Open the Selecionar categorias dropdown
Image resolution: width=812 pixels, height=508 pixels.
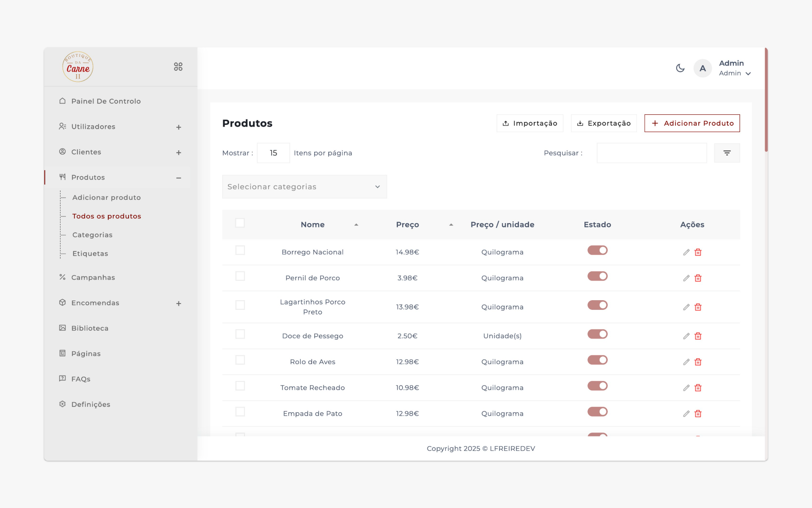pos(304,187)
